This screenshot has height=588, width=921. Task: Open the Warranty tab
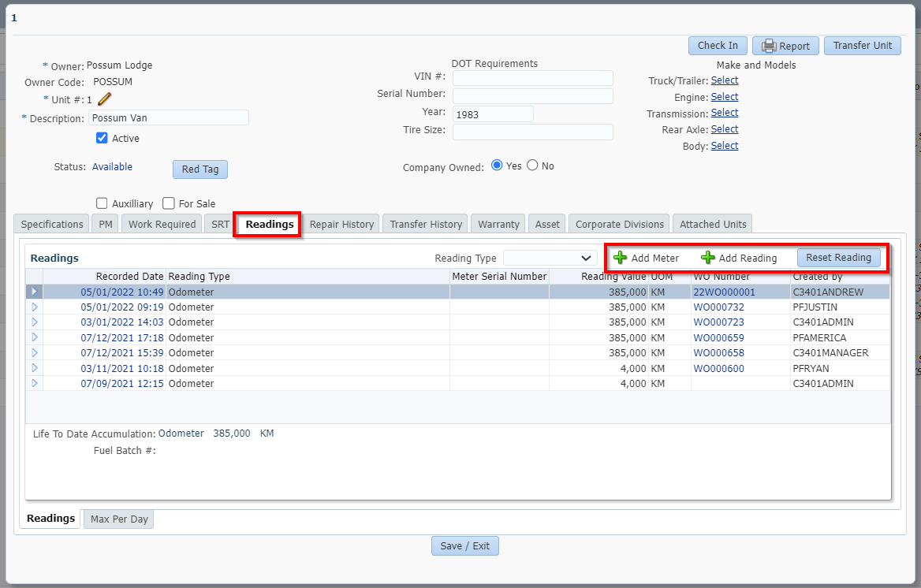tap(498, 224)
